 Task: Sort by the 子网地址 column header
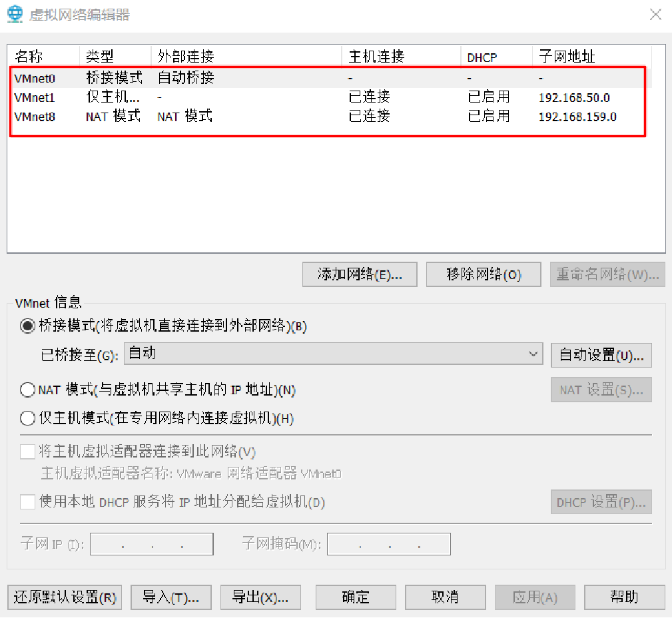pyautogui.click(x=592, y=56)
